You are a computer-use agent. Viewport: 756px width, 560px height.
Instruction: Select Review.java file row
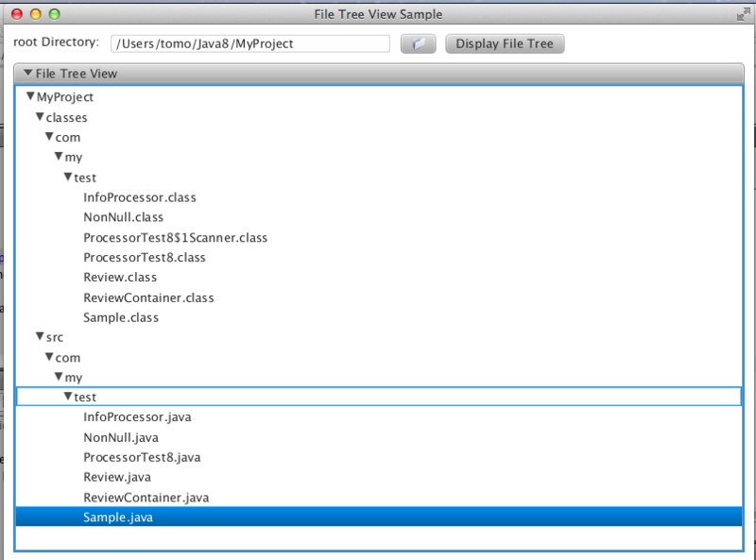[x=379, y=477]
